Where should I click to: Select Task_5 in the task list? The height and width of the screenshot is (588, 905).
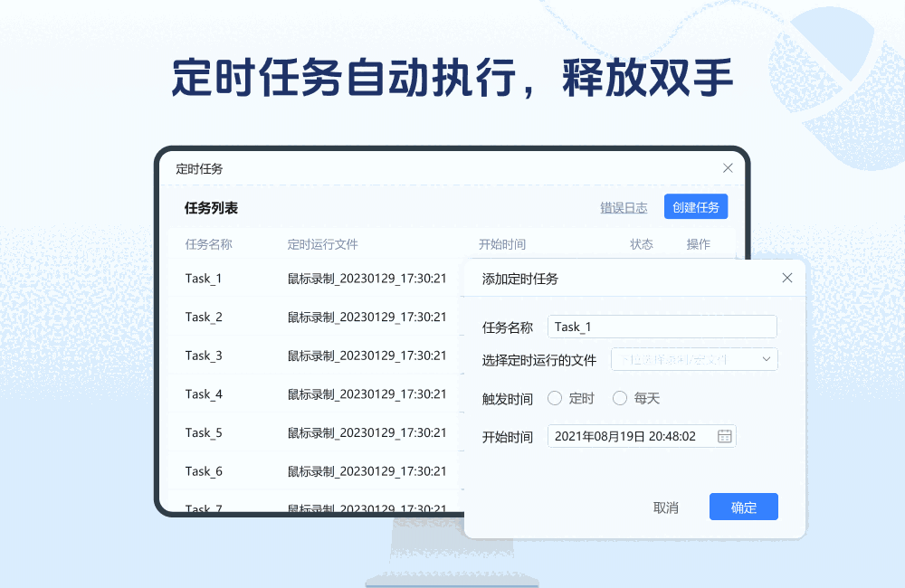coord(204,432)
